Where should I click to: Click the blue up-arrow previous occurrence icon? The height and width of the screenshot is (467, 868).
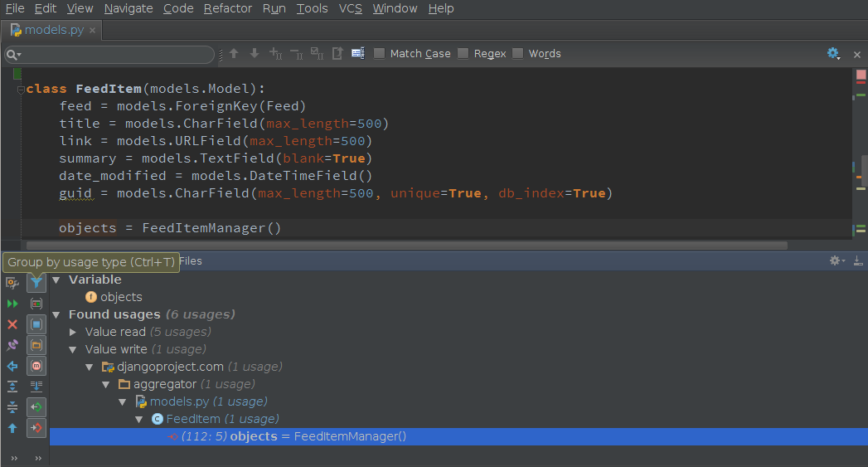pyautogui.click(x=12, y=428)
